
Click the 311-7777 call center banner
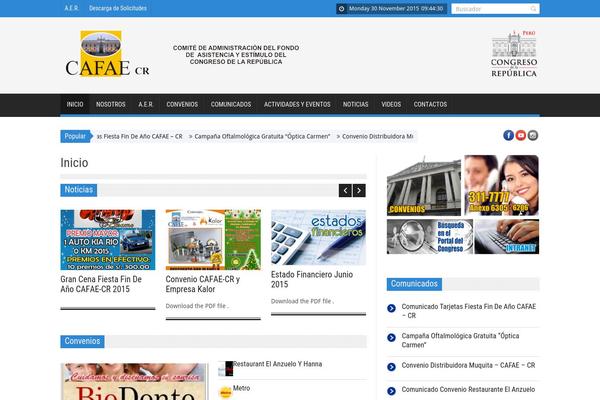(502, 185)
